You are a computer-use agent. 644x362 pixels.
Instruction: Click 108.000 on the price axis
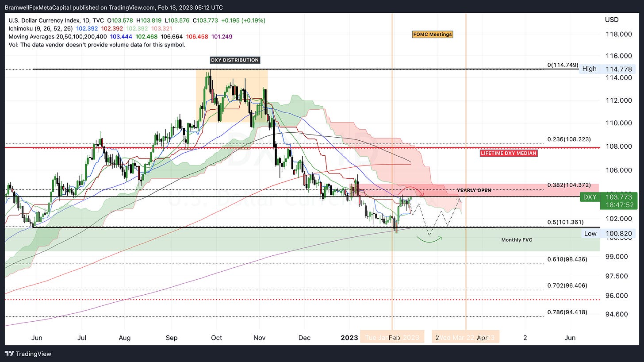point(618,146)
